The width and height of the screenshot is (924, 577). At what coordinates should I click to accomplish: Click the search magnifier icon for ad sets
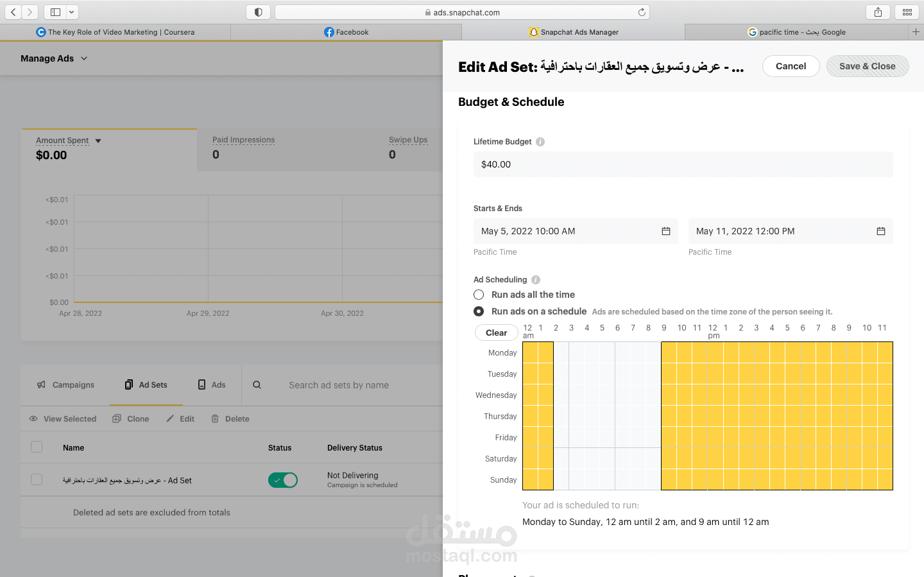click(x=257, y=385)
